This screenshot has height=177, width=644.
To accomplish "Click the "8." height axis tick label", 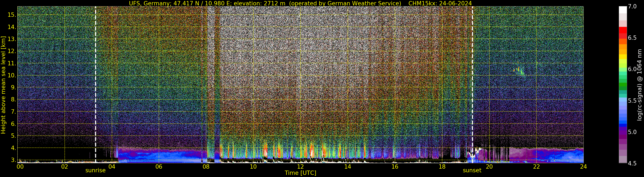I will click(13, 99).
